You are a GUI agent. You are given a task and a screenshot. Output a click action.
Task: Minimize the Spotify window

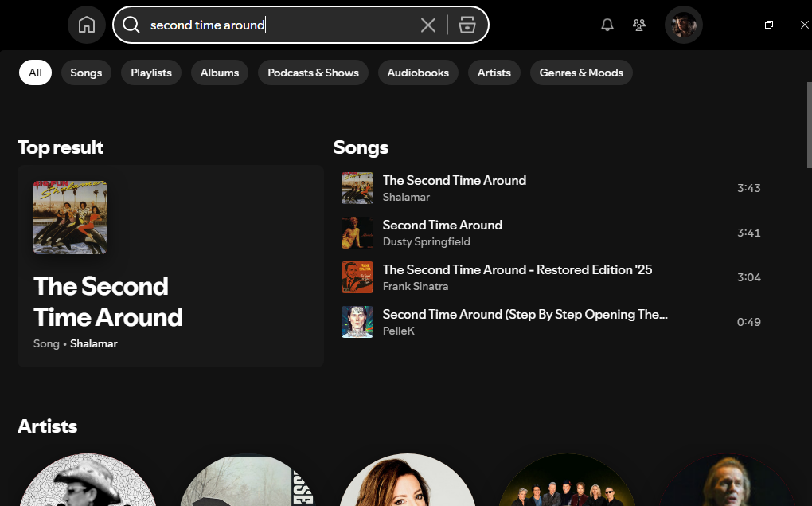(734, 25)
